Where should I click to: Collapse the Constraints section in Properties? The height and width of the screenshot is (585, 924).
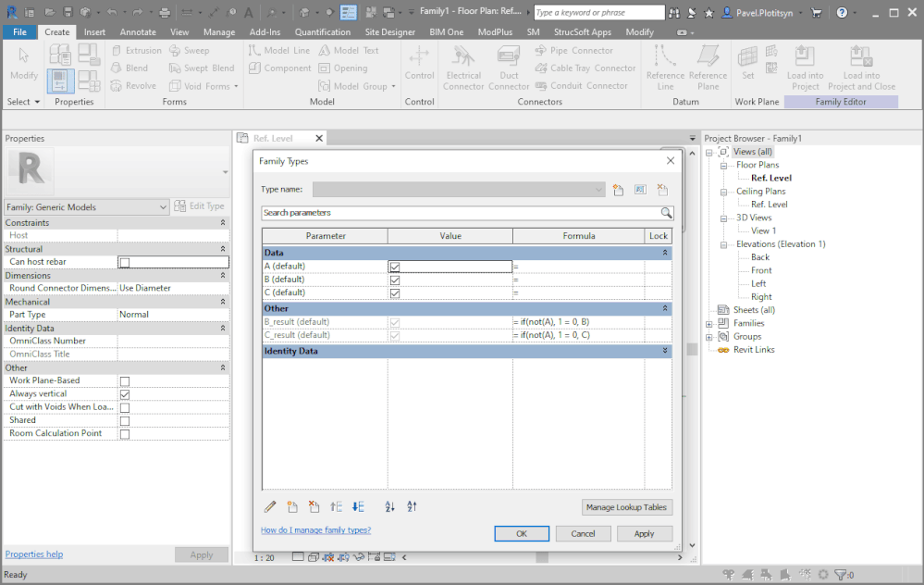tap(223, 223)
